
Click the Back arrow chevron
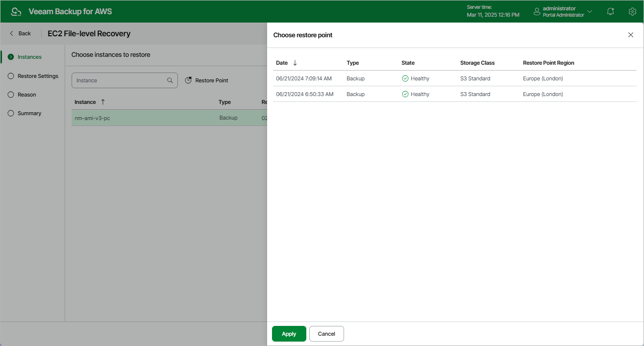(x=11, y=33)
